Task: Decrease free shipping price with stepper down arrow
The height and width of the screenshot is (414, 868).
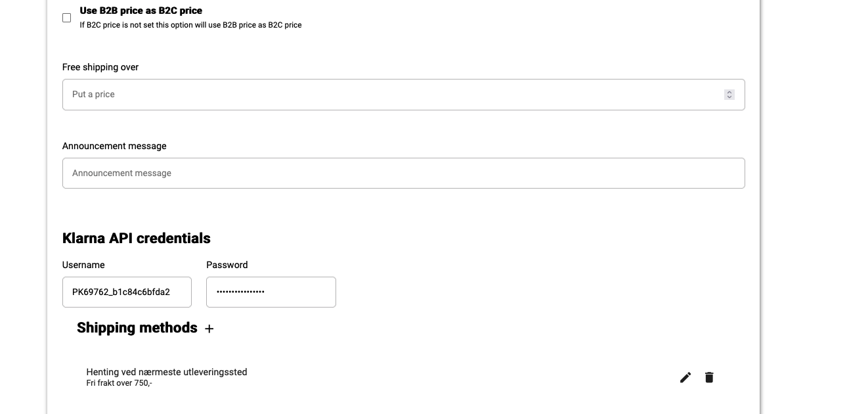Action: pos(729,97)
